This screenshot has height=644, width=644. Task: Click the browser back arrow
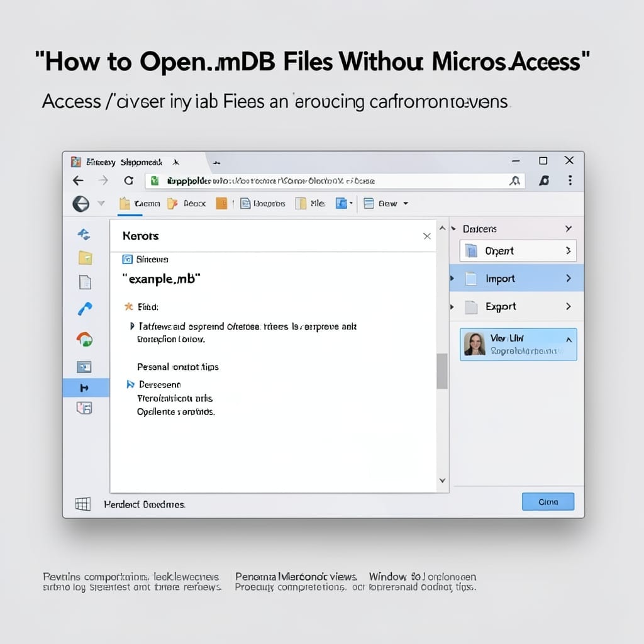[x=78, y=180]
